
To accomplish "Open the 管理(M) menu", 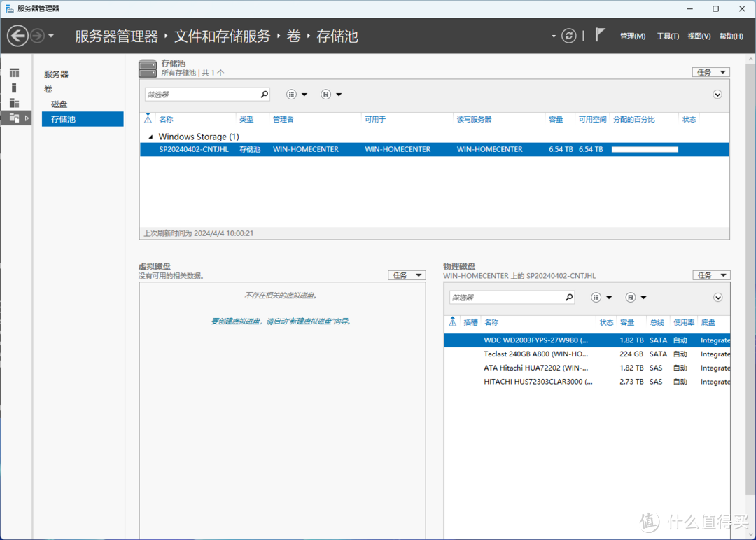I will click(633, 36).
